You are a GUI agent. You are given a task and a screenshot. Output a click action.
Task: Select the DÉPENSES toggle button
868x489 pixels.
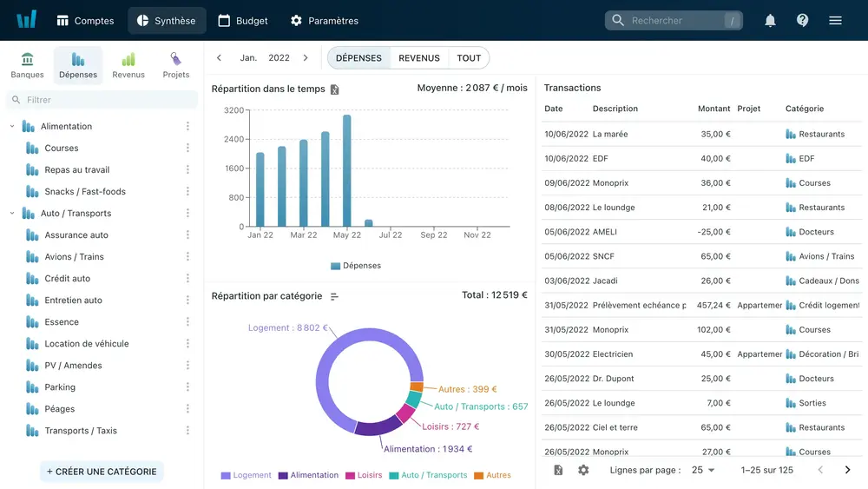pyautogui.click(x=358, y=58)
